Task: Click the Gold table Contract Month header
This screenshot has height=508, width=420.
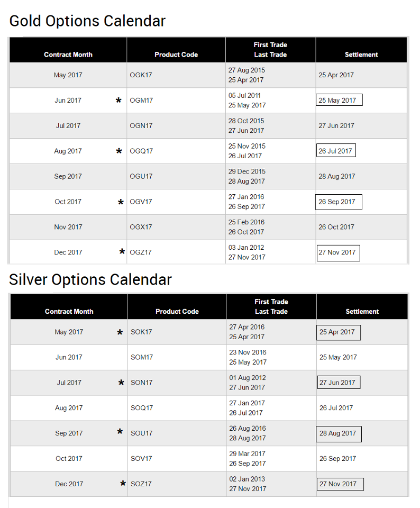Action: [x=68, y=55]
